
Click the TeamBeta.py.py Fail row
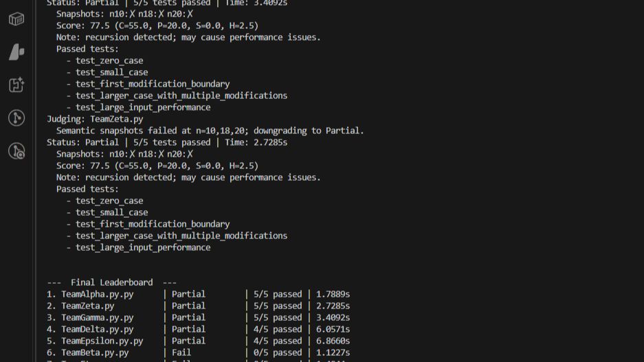tap(94, 352)
